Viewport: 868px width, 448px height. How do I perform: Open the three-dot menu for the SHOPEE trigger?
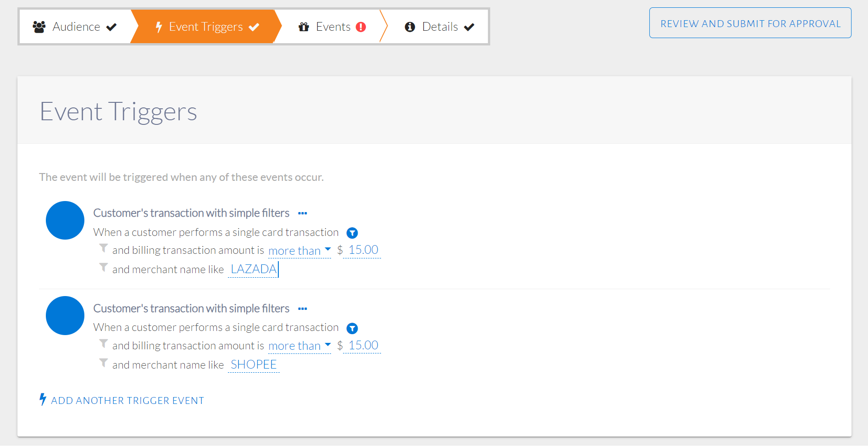(303, 309)
